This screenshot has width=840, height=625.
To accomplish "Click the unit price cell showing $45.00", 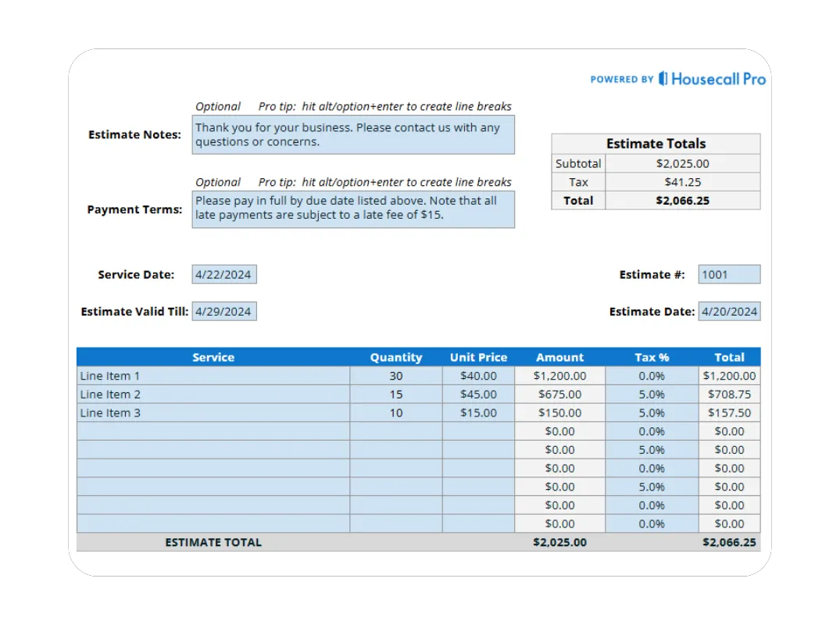I will click(478, 395).
